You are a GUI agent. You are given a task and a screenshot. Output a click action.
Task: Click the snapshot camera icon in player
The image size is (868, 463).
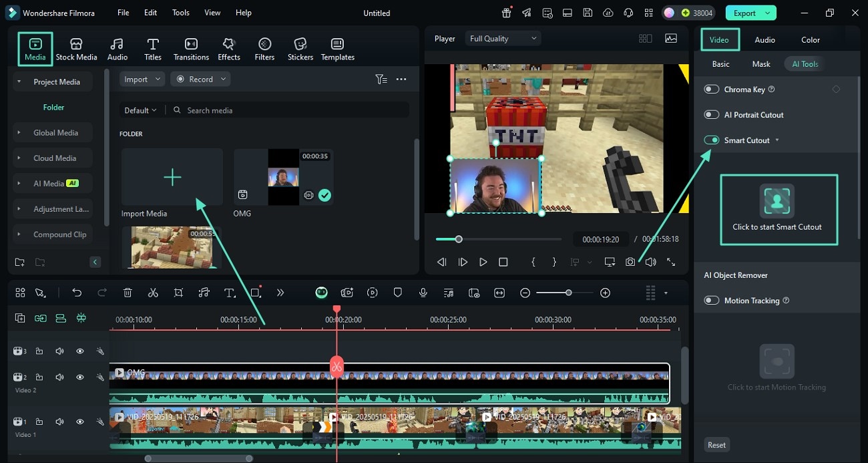coord(630,262)
